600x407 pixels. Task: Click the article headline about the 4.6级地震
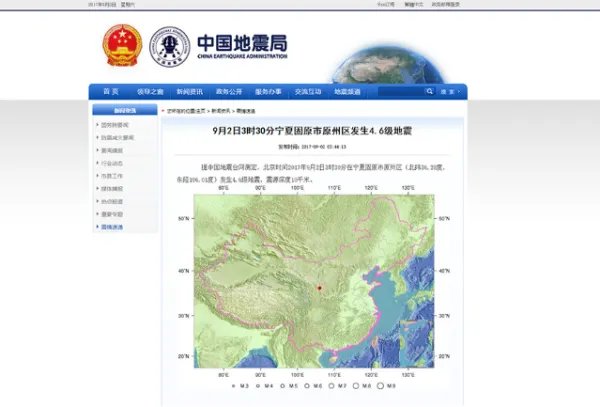[x=312, y=131]
